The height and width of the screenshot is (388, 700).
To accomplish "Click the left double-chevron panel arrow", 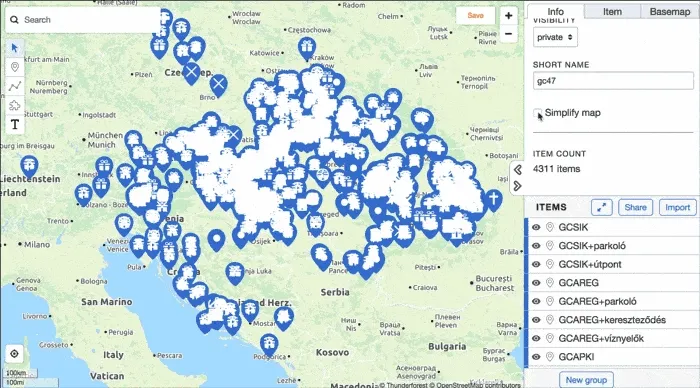I will [x=518, y=170].
